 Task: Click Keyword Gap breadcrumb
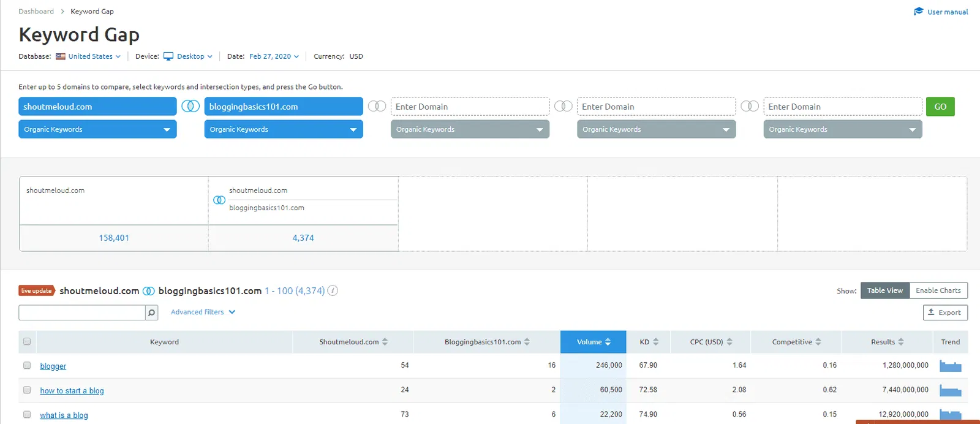(92, 12)
